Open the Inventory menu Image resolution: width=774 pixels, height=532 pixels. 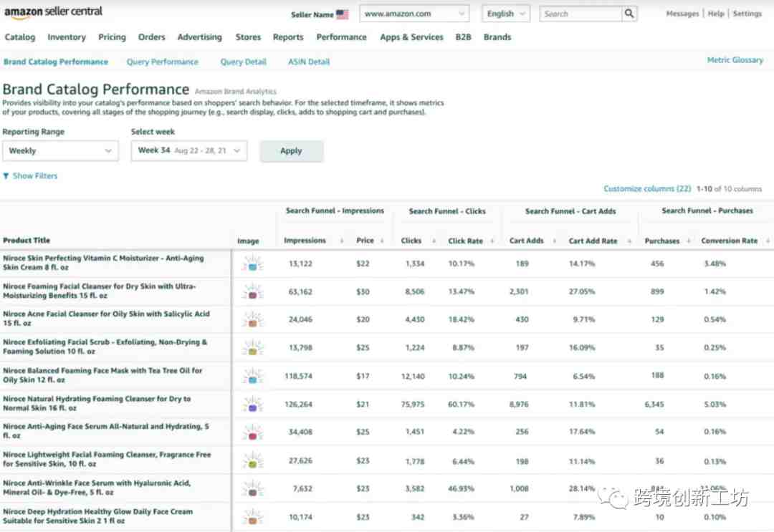tap(67, 37)
